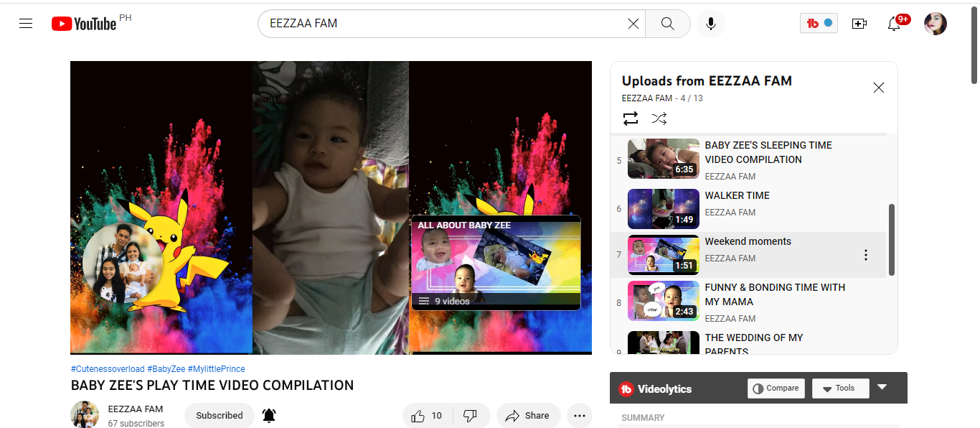Image resolution: width=980 pixels, height=428 pixels.
Task: Toggle loop playlist
Action: [x=631, y=118]
